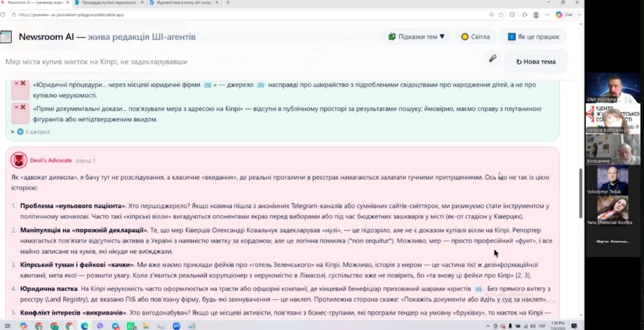This screenshot has width=644, height=330.
Task: Open the zoom magnifier icon in address bar
Action: [x=491, y=15]
